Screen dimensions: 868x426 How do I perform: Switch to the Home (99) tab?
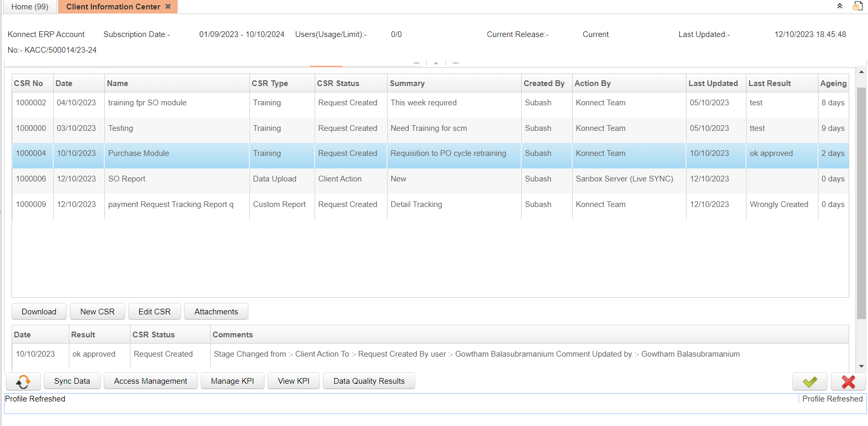click(30, 7)
